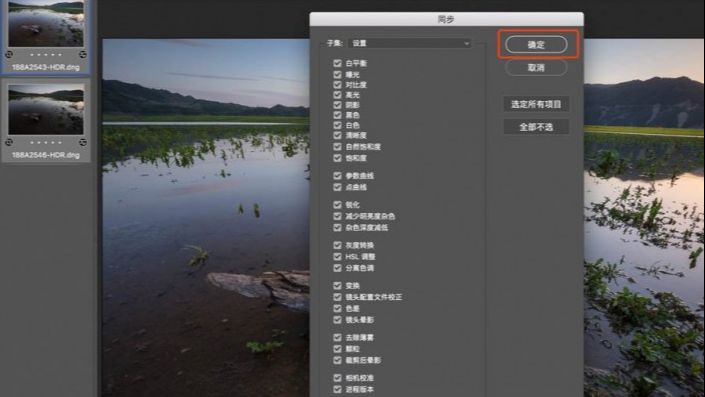Click the file name 188A2543-HDR.dng
The image size is (705, 397).
coord(46,67)
